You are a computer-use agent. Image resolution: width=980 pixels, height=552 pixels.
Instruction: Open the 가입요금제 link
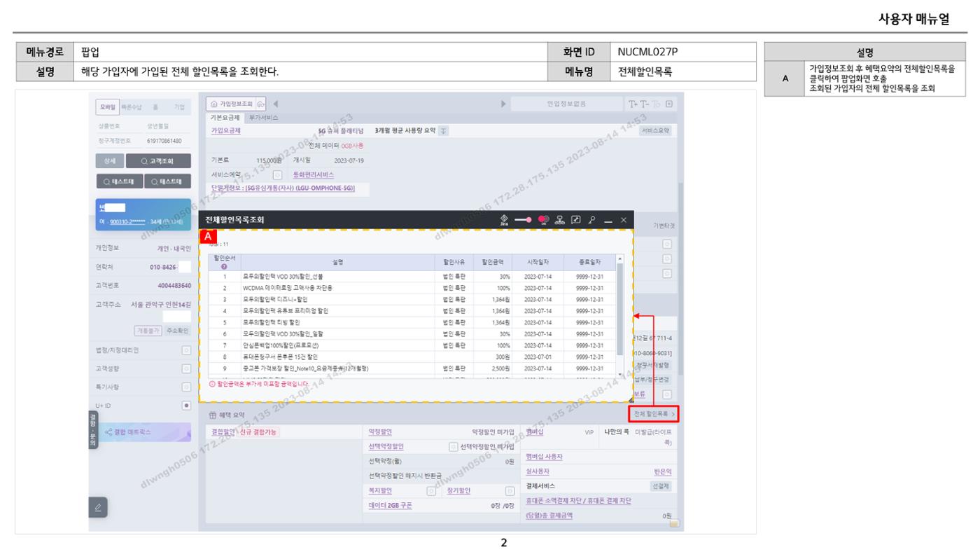(226, 130)
